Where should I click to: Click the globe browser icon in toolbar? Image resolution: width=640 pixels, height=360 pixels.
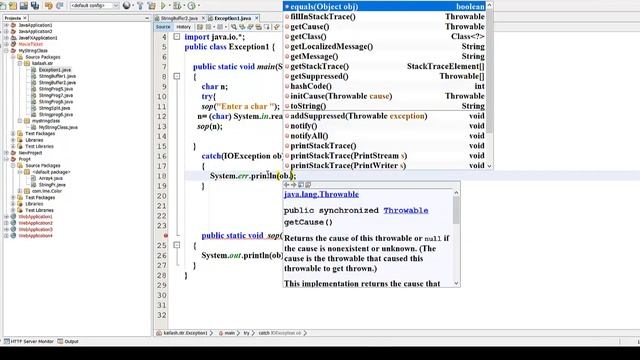[x=127, y=5]
